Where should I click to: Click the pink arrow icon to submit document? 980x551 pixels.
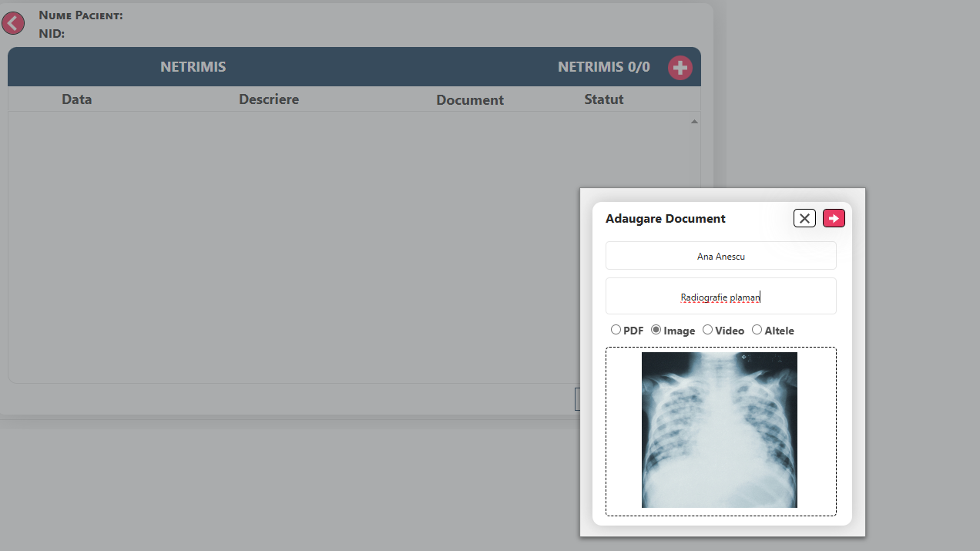point(834,218)
